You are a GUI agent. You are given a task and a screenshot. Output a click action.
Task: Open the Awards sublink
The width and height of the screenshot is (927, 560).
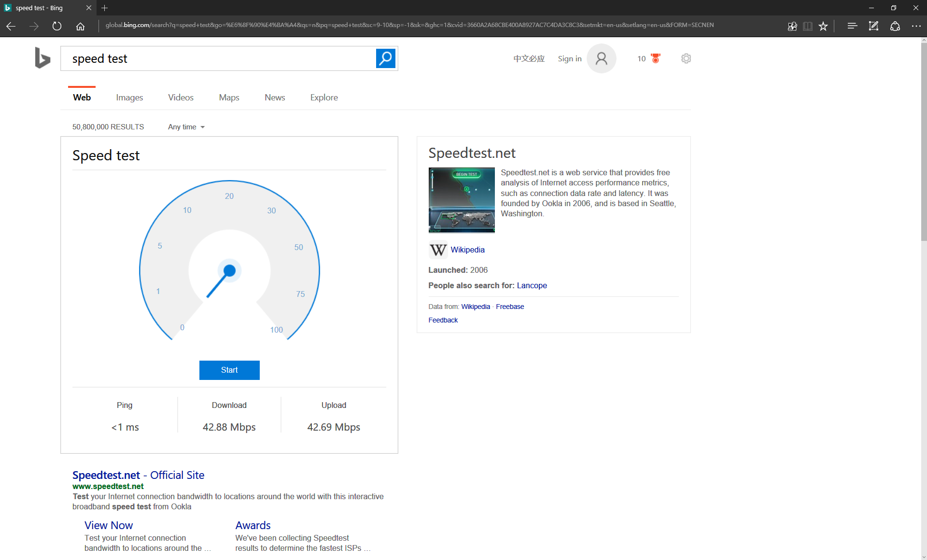click(253, 525)
